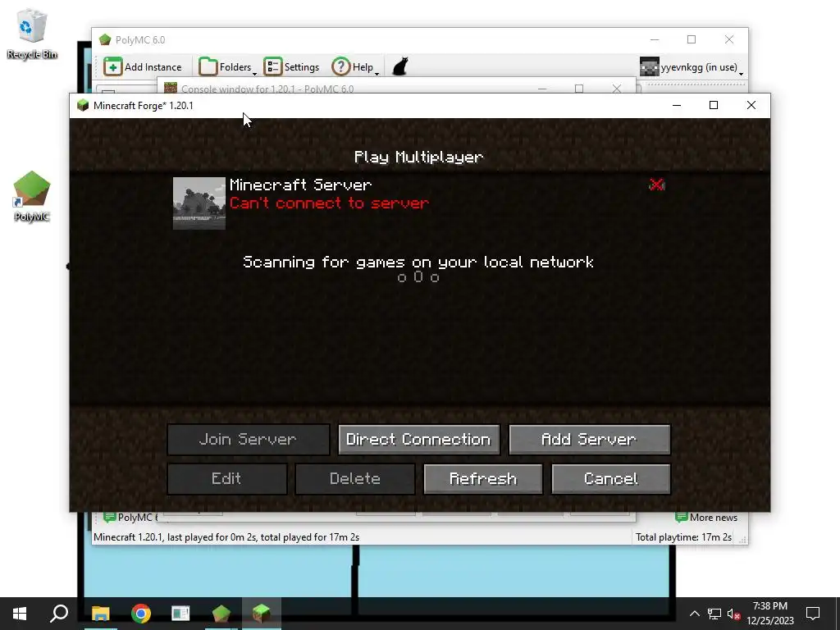
Task: Open Settings in the PolyMC toolbar
Action: [x=291, y=67]
